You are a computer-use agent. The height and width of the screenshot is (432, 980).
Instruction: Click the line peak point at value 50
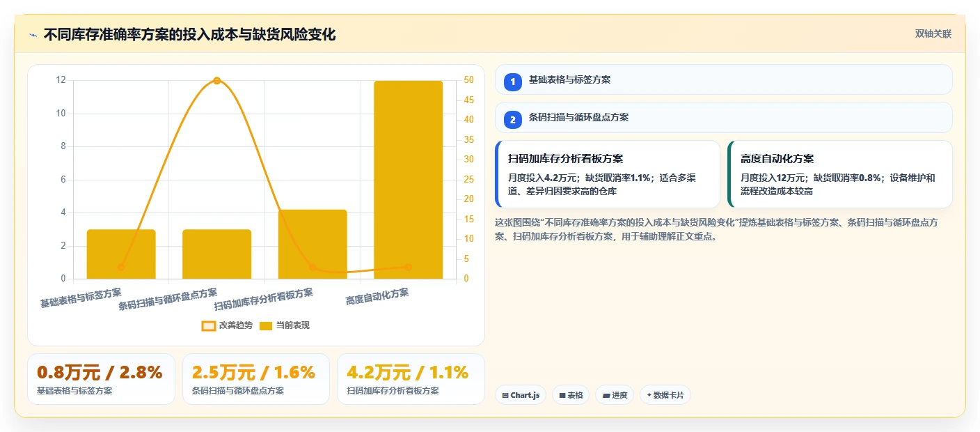pos(216,81)
